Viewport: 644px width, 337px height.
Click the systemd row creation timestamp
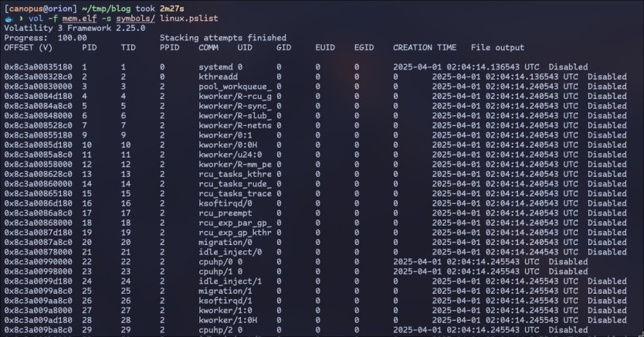click(466, 67)
